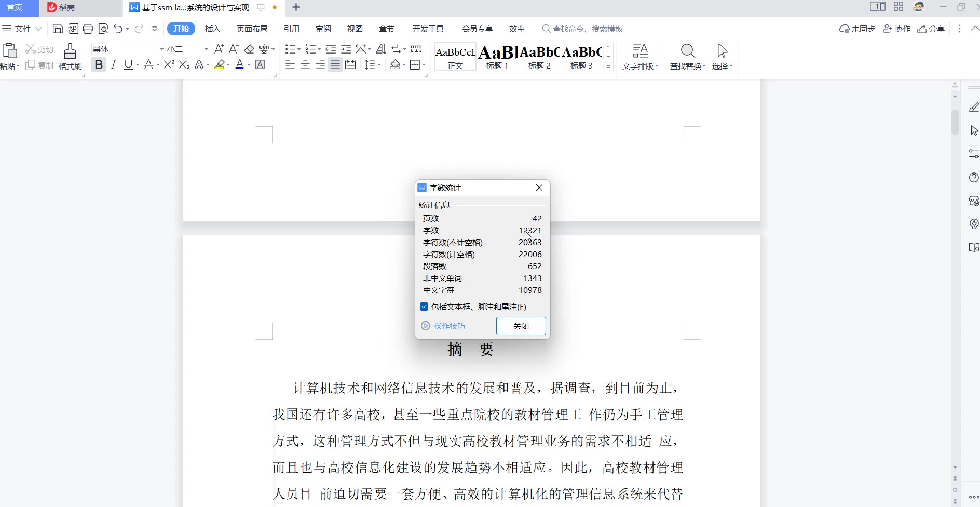The image size is (980, 507).
Task: Click the paste clipboard icon
Action: click(10, 51)
